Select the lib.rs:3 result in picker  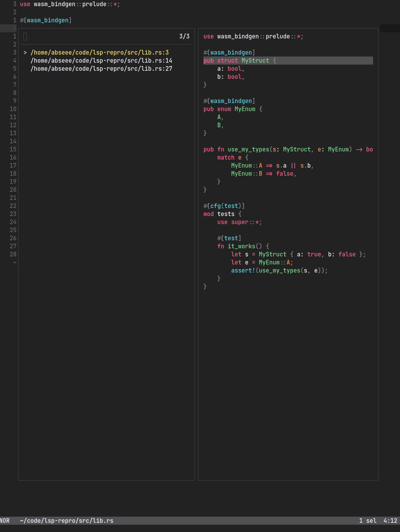tap(100, 53)
